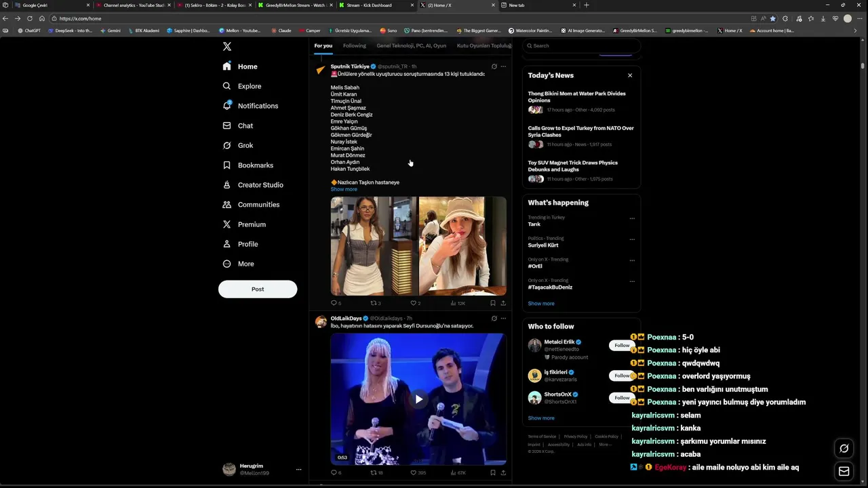The height and width of the screenshot is (488, 868).
Task: Open Communities from the sidebar
Action: (251, 204)
